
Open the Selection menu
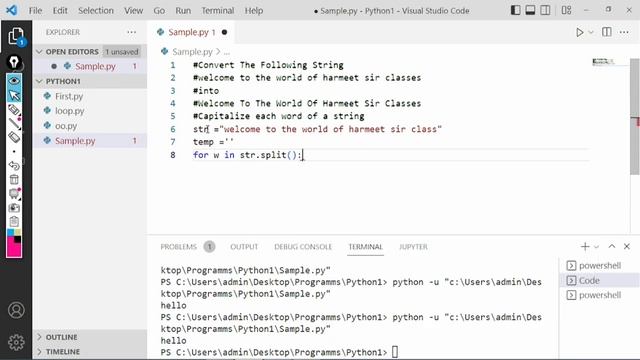click(96, 11)
